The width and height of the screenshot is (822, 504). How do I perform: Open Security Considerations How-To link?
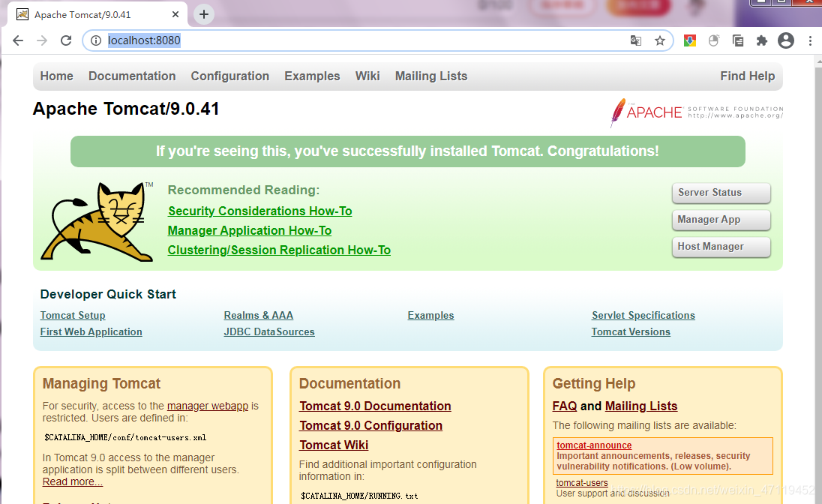click(x=260, y=211)
